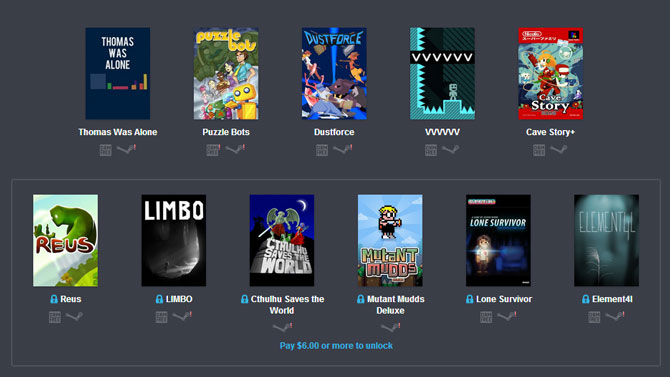Open the Lone Survivor cover image
The height and width of the screenshot is (377, 670).
498,240
